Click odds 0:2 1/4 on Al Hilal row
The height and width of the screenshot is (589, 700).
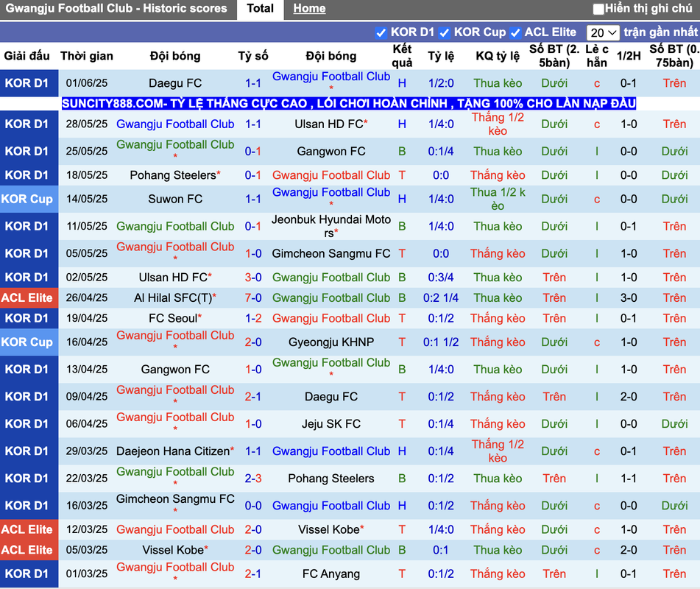click(441, 298)
